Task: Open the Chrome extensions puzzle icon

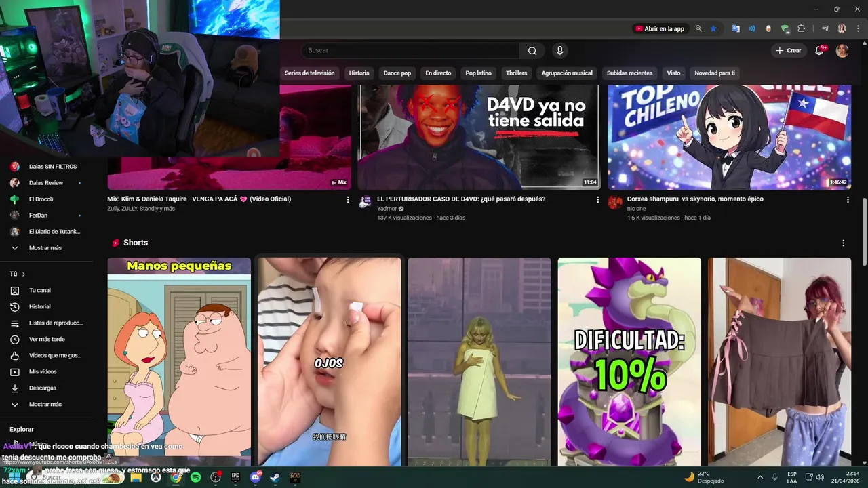Action: point(802,28)
